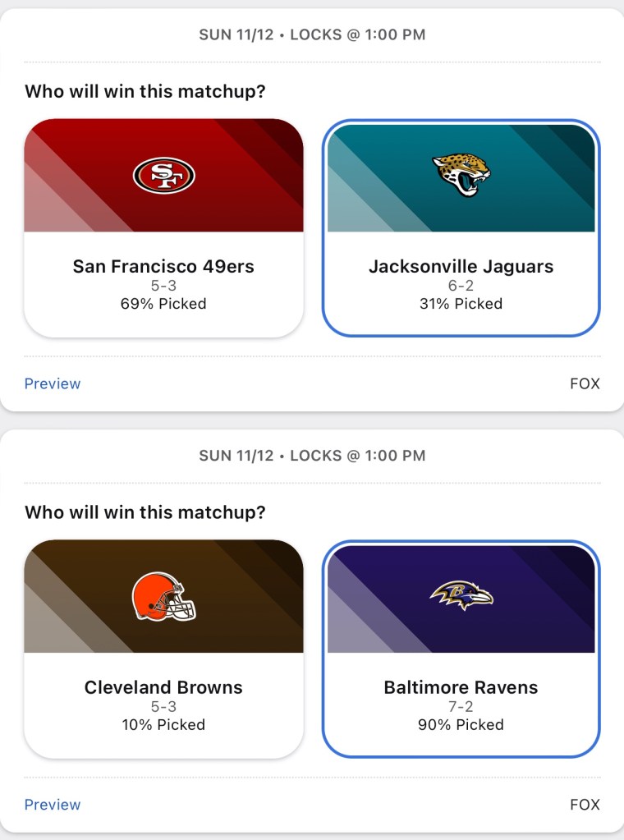Select Jacksonville Jaguars team name
624x840 pixels.
click(461, 266)
